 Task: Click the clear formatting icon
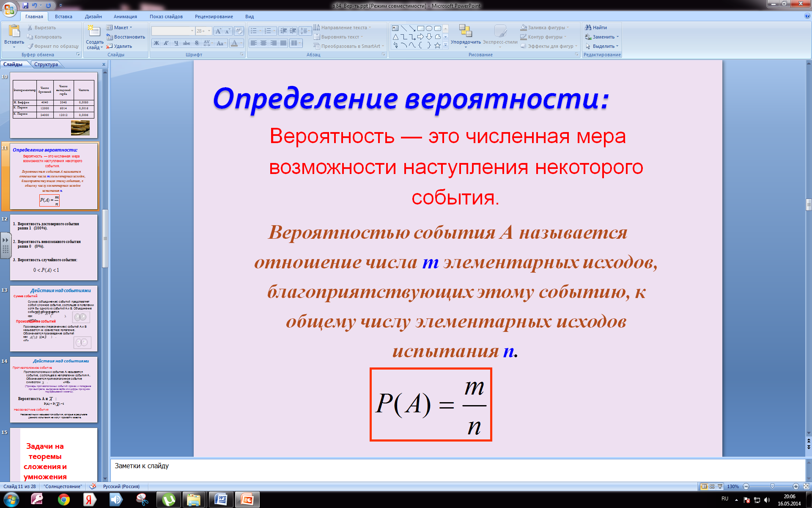(x=239, y=31)
